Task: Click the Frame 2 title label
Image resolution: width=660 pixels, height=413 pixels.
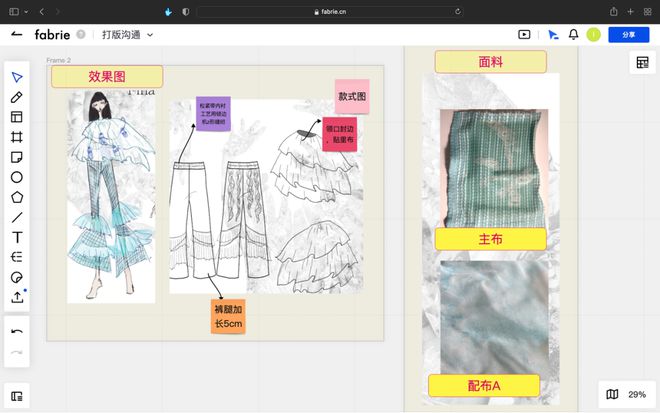Action: (59, 60)
